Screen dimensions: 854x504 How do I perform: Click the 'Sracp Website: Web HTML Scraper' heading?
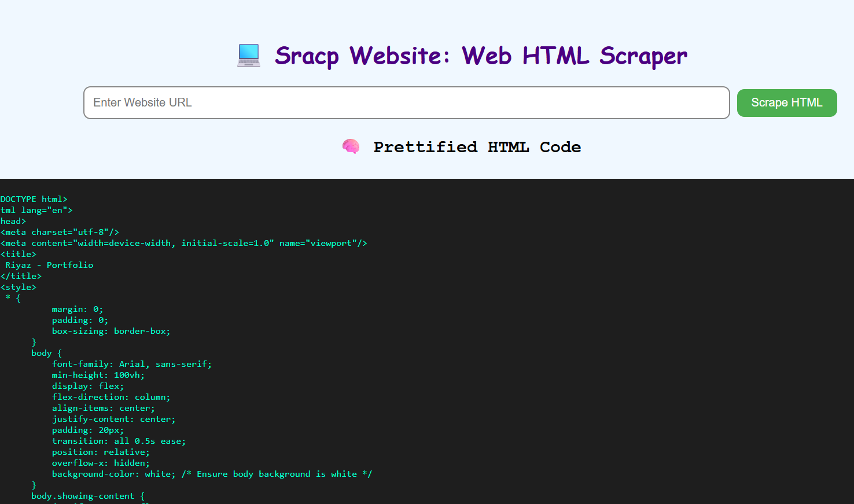(481, 56)
